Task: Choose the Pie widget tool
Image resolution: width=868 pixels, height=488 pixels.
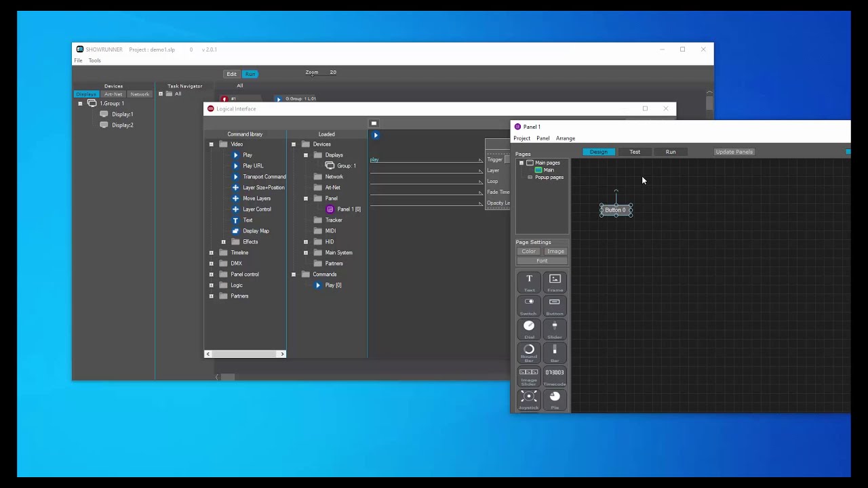Action: (555, 400)
